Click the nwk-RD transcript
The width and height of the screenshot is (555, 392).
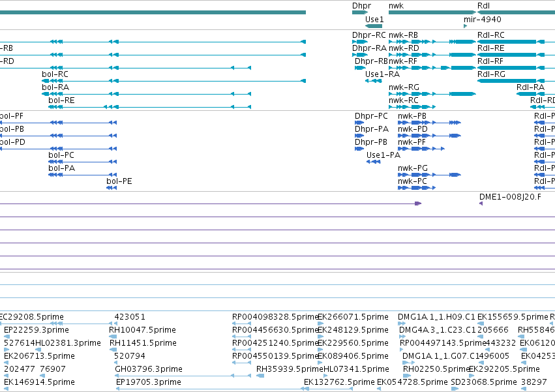coord(404,48)
